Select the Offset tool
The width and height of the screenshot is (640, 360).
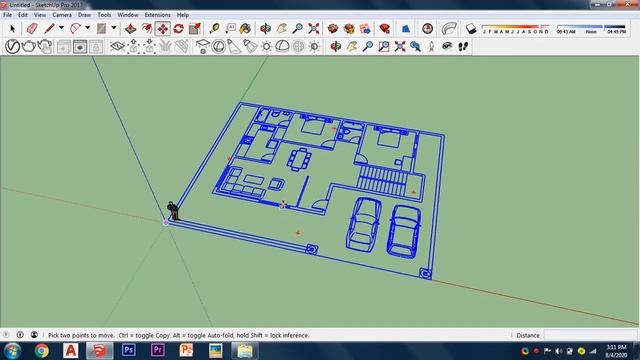(147, 29)
